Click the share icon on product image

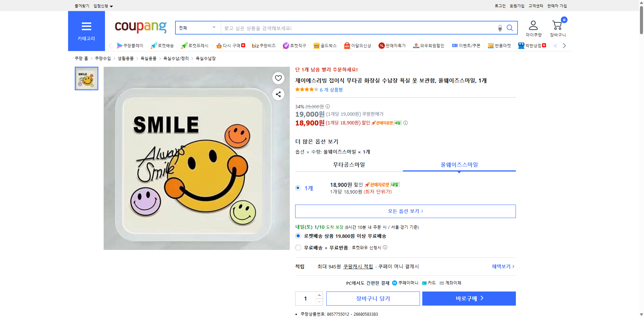coord(278,94)
